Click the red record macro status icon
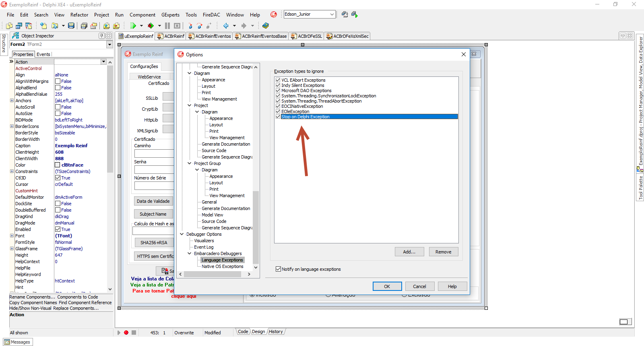The image size is (644, 346). coord(126,333)
